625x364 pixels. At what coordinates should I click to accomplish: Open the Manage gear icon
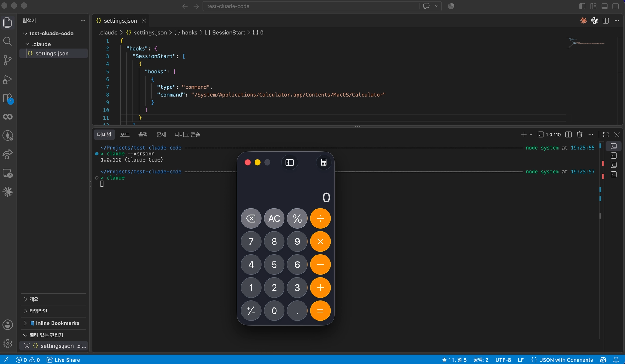pos(8,344)
